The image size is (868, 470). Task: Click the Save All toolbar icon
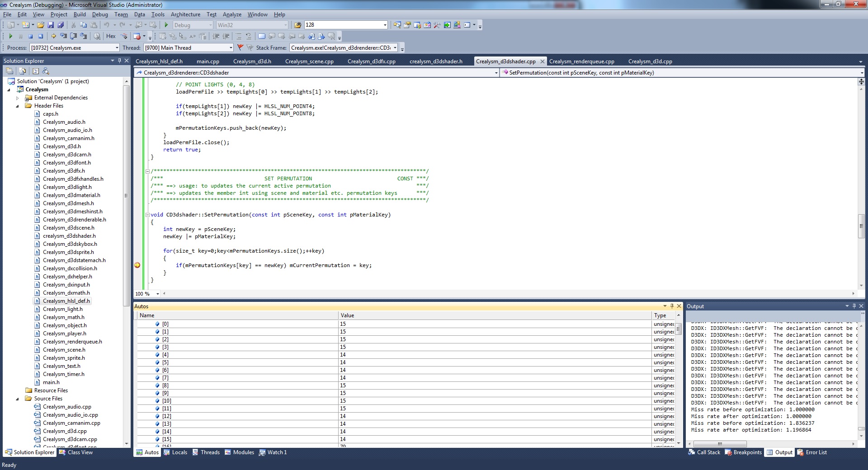point(61,25)
